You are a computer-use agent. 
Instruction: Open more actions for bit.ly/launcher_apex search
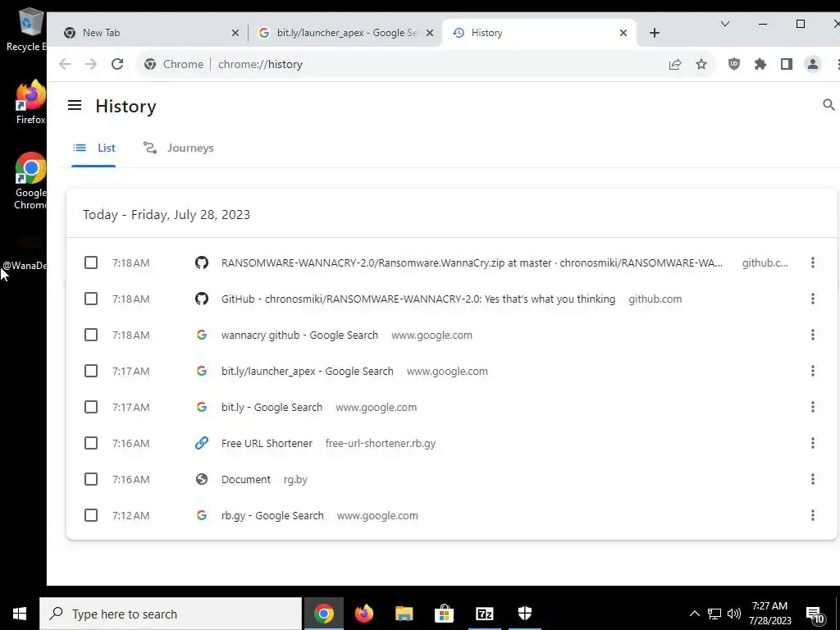tap(813, 371)
